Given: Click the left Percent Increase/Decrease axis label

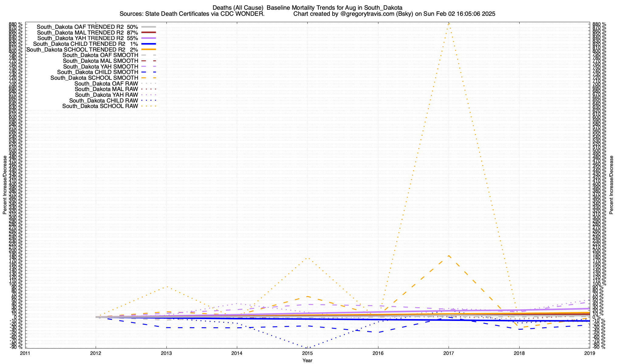Looking at the screenshot, I should pos(5,185).
